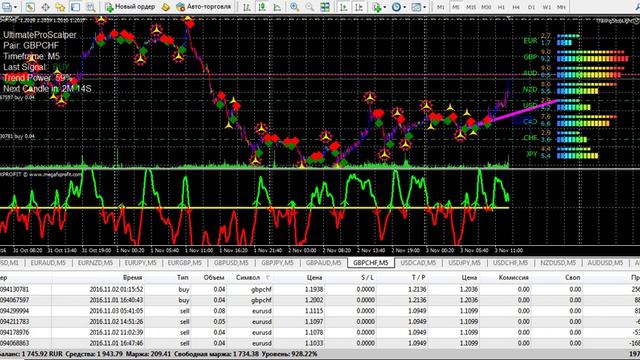Sort trades by T / P column header
This screenshot has width=640, height=360.
[x=418, y=278]
